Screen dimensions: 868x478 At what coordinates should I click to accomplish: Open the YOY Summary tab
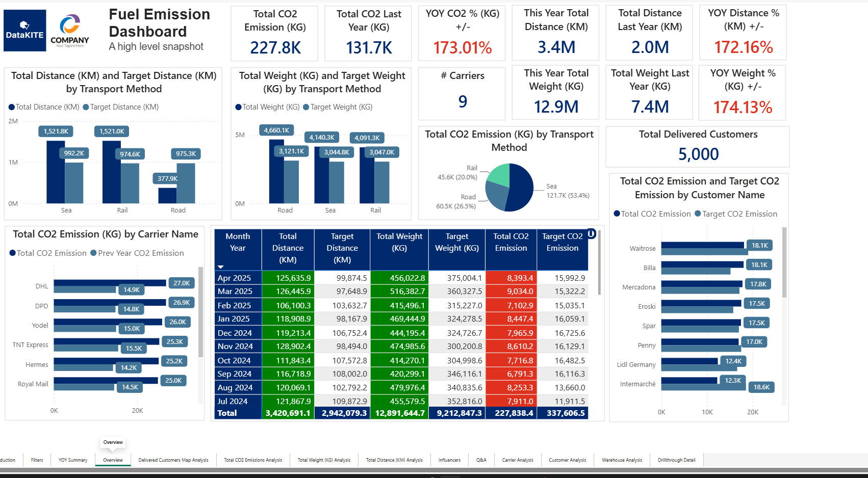73,460
